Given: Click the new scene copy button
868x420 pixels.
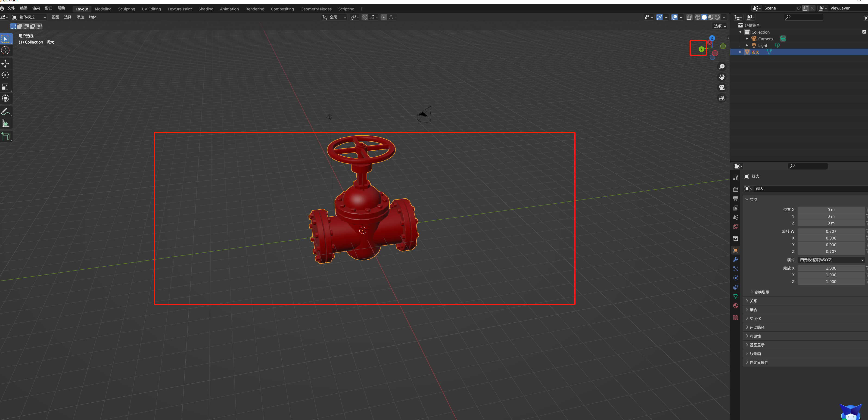Looking at the screenshot, I should [806, 8].
